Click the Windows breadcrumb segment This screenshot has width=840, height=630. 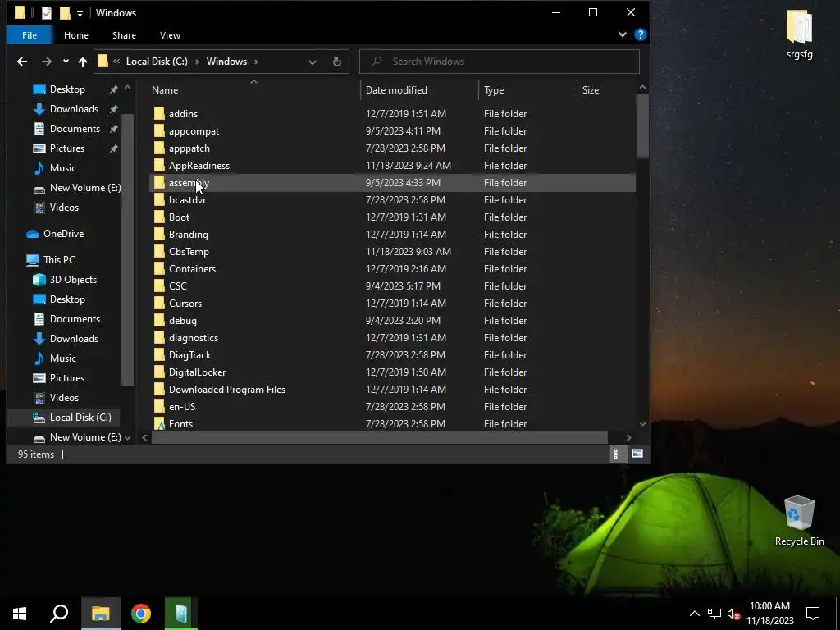pyautogui.click(x=226, y=62)
